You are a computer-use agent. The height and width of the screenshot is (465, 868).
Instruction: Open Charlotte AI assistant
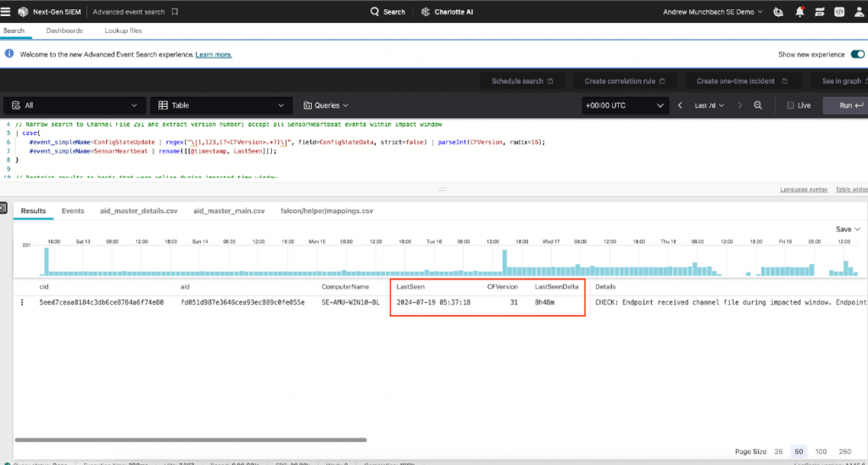tap(448, 12)
